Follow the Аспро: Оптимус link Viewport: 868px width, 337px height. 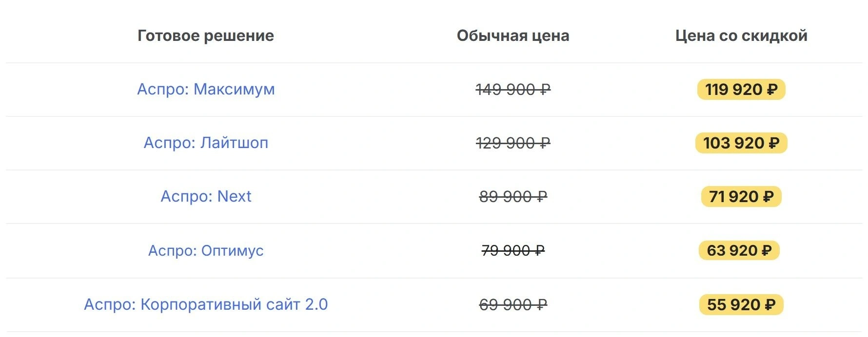click(x=206, y=250)
